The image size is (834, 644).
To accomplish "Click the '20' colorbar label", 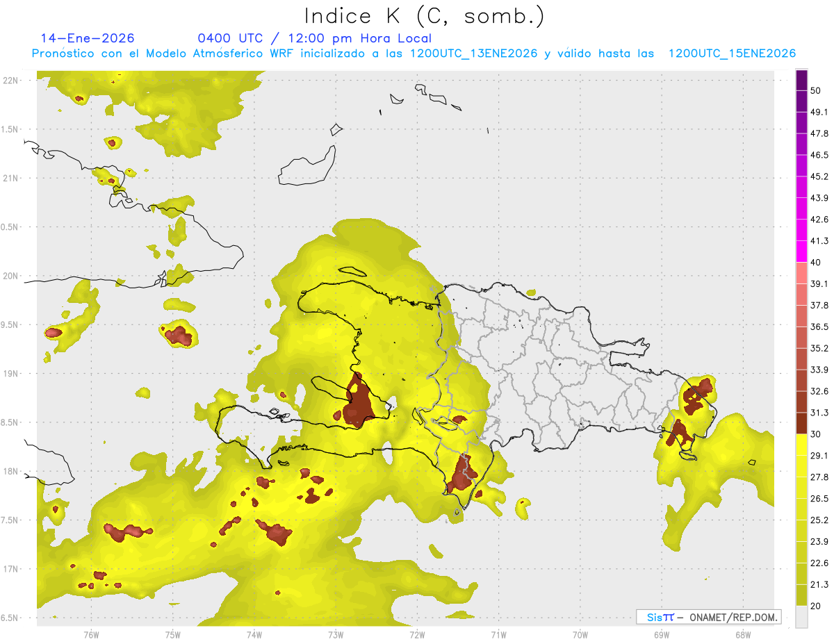I will tap(816, 606).
